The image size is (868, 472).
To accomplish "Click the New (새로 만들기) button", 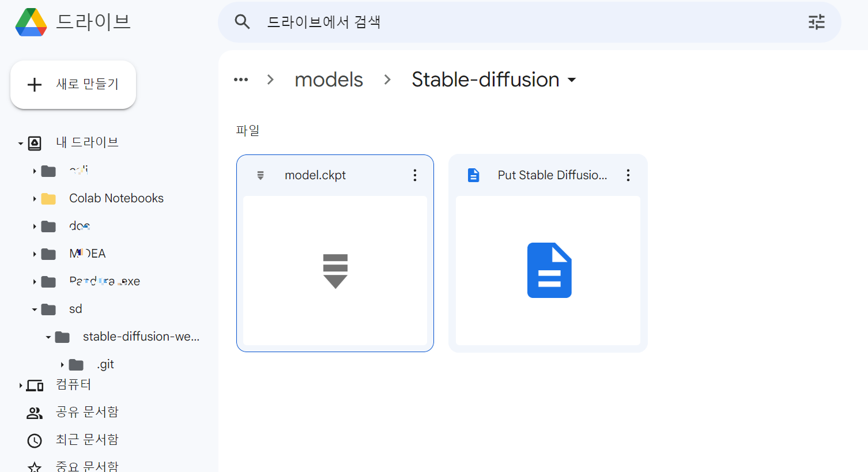I will point(73,84).
